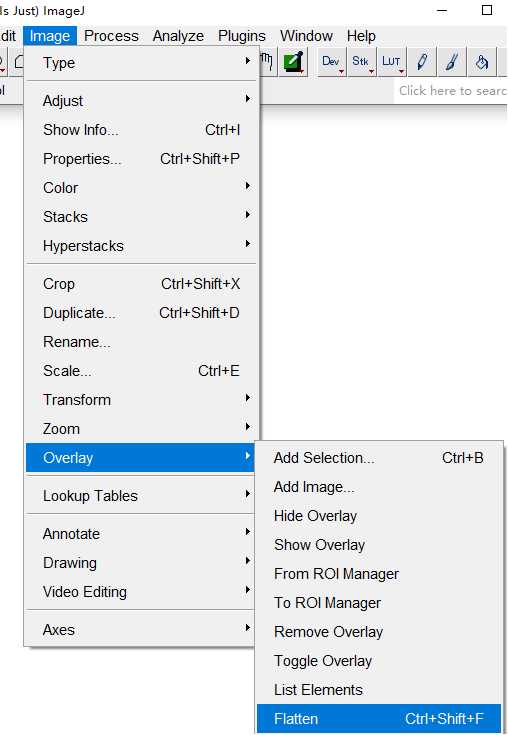508x735 pixels.
Task: Open the Process menu
Action: [x=112, y=36]
